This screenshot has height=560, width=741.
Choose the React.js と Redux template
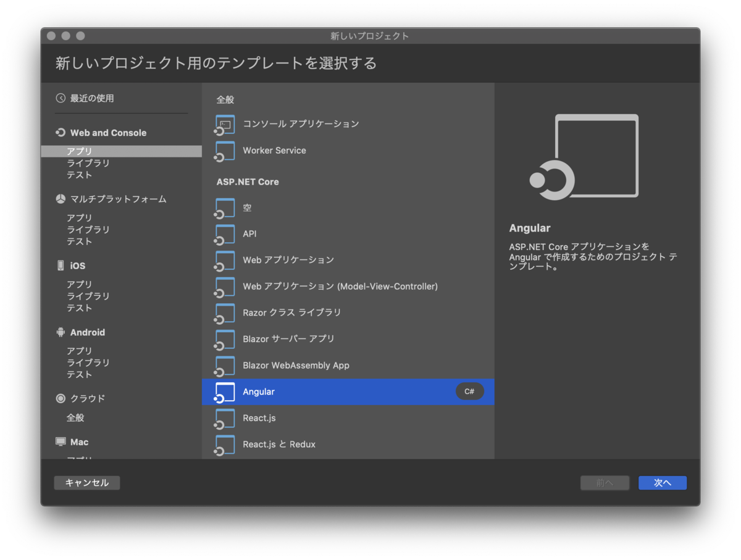(348, 445)
